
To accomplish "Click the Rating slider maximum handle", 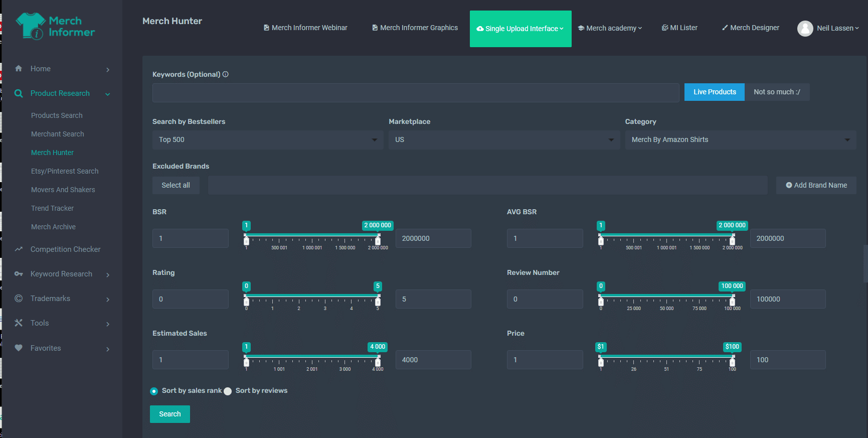I will 378,301.
